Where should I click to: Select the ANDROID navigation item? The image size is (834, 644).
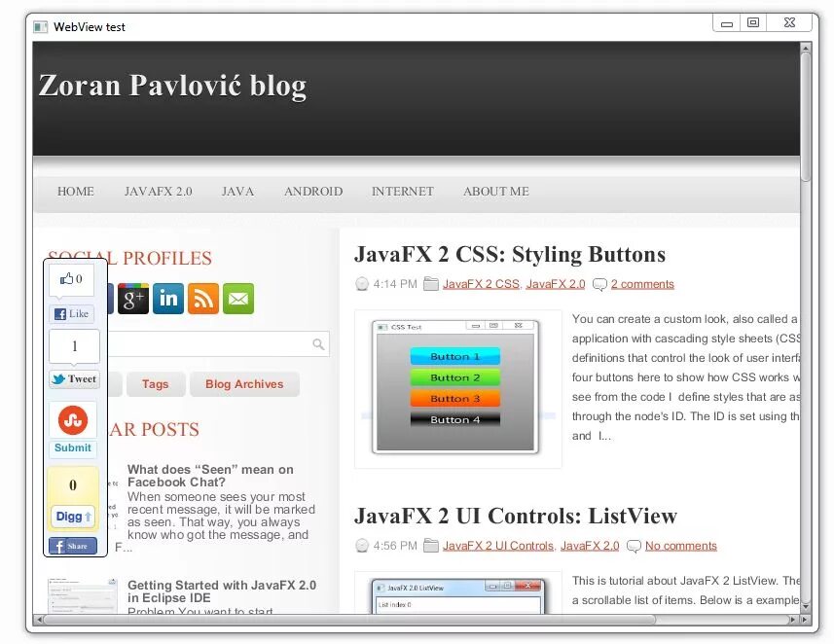point(313,192)
